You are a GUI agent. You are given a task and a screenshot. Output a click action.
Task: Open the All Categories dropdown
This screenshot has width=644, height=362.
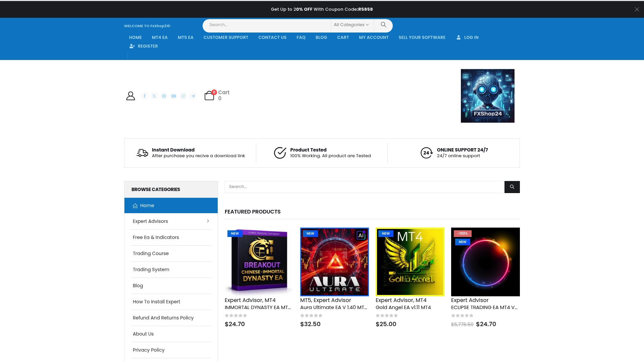351,24
